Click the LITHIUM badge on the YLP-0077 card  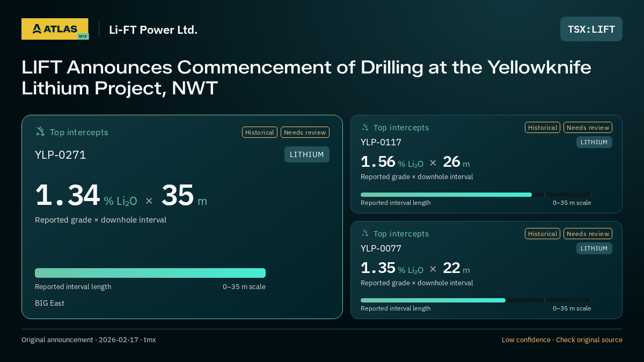click(x=594, y=248)
